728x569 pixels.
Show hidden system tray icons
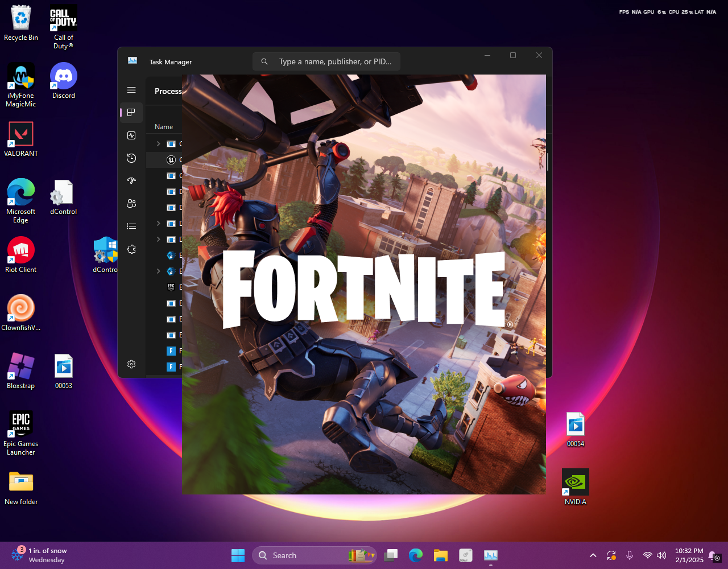pos(593,555)
